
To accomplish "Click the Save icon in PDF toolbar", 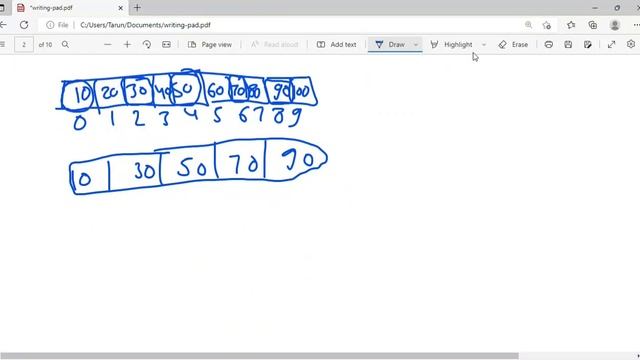I will [568, 44].
